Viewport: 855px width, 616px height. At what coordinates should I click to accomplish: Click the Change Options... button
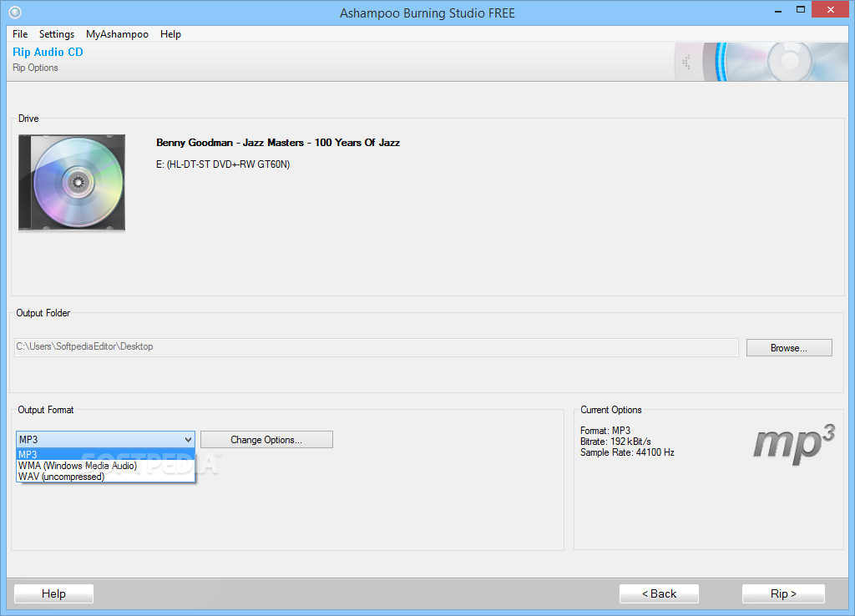[x=266, y=439]
